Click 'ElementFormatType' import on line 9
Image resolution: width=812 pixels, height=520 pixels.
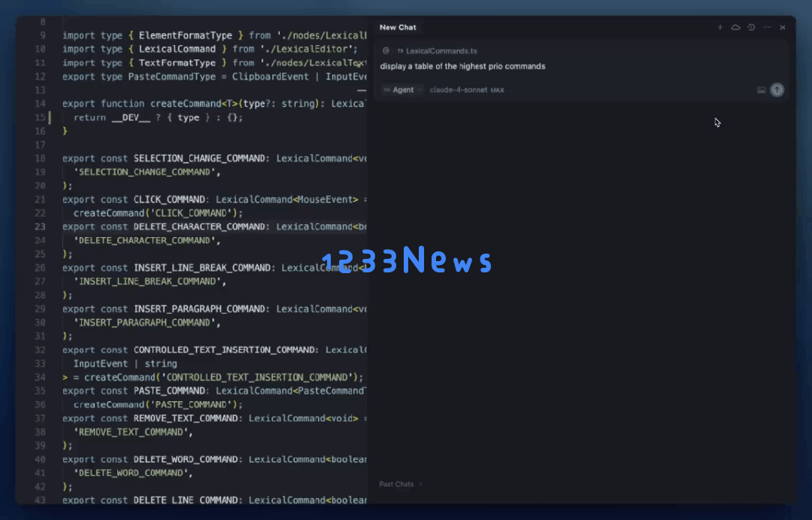[186, 35]
